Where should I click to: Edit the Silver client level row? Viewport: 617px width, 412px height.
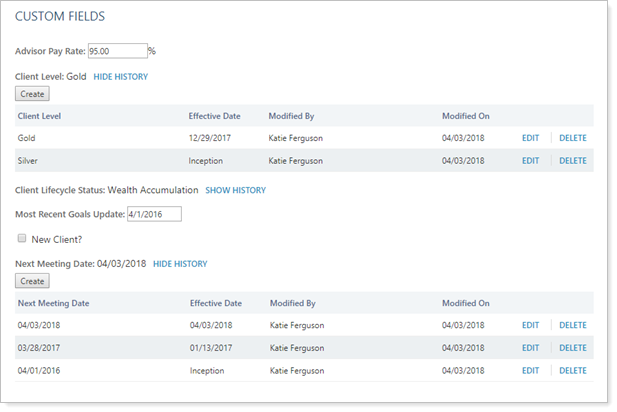click(530, 160)
